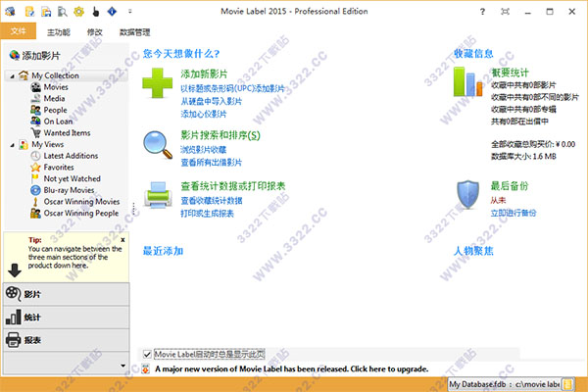Select Wanted Items in the tree

pyautogui.click(x=67, y=133)
